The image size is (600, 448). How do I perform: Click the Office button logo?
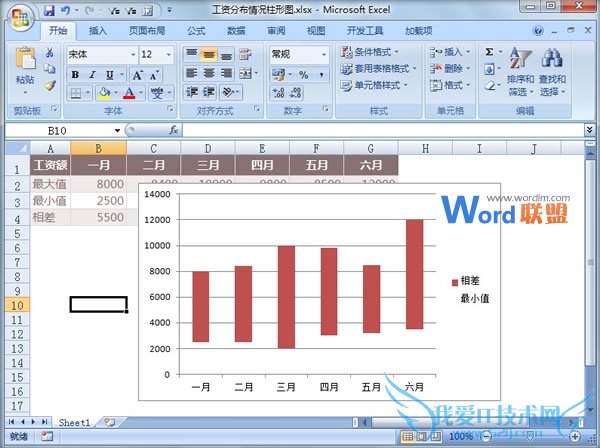point(20,17)
